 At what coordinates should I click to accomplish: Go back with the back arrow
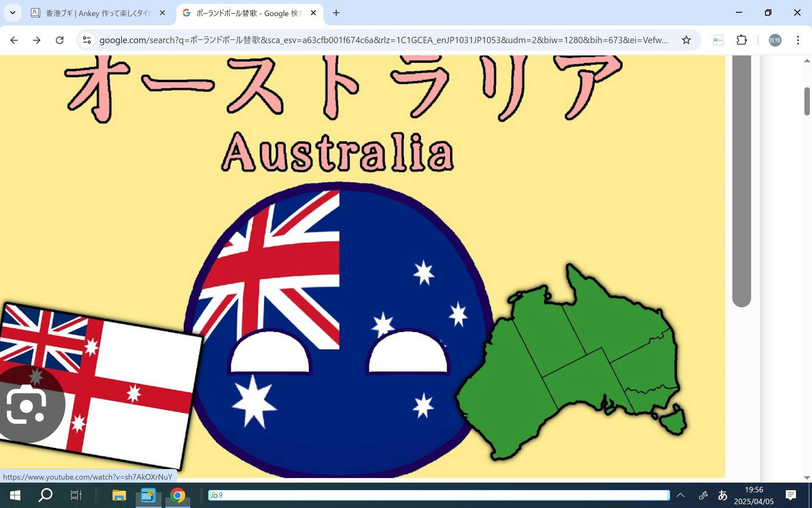[x=14, y=40]
